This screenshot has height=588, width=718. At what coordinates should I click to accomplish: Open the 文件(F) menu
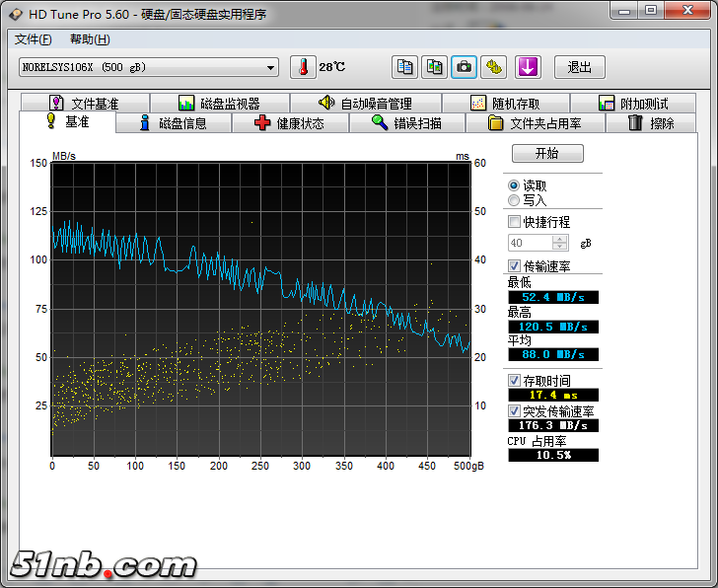33,39
